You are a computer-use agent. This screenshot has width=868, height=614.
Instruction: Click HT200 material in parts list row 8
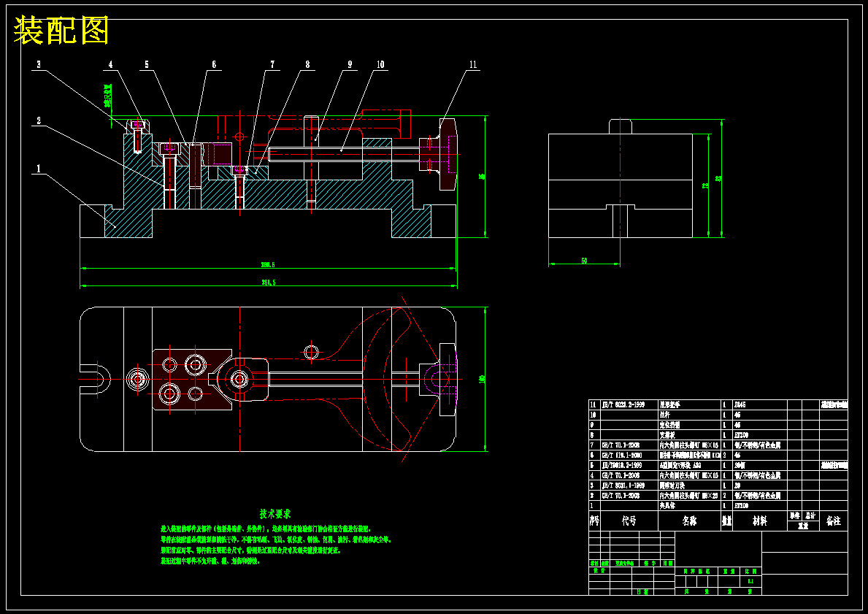coord(741,435)
